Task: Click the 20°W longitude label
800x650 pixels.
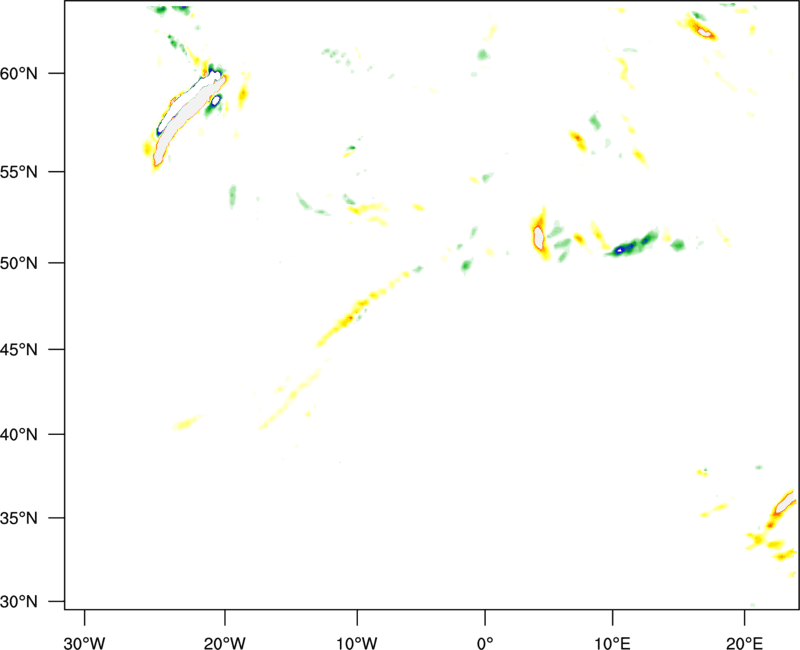Action: (225, 643)
